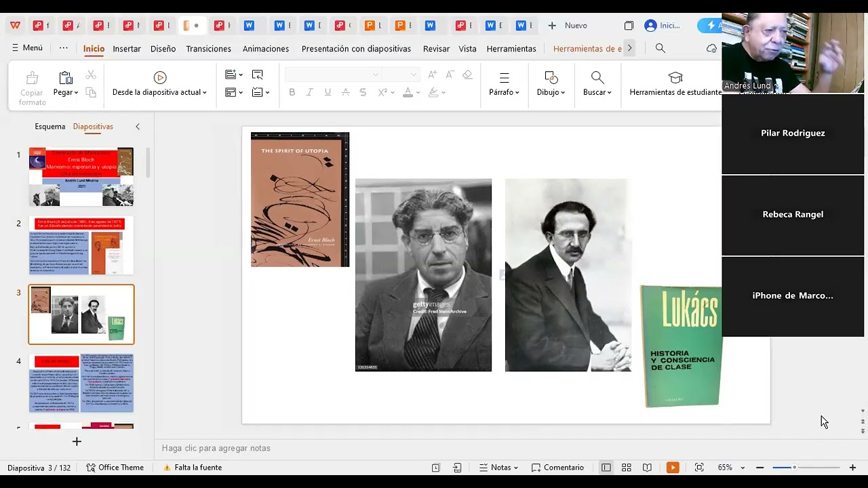Click Comentario button in status bar
The height and width of the screenshot is (488, 868).
(557, 468)
